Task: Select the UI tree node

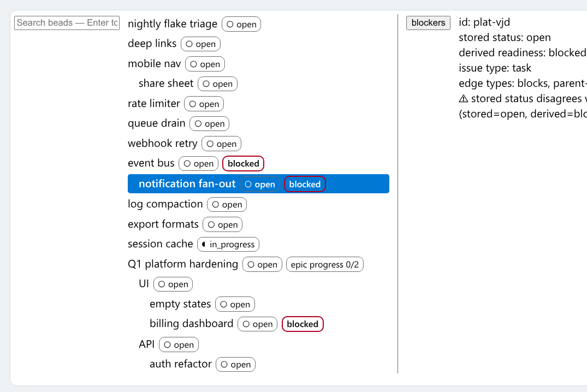Action: (x=258, y=284)
